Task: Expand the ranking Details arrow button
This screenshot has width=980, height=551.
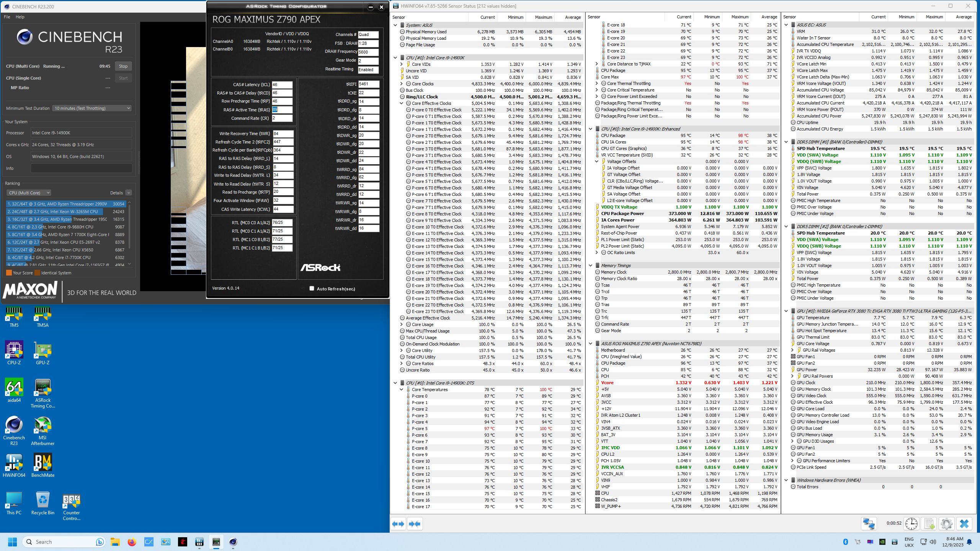Action: point(129,193)
